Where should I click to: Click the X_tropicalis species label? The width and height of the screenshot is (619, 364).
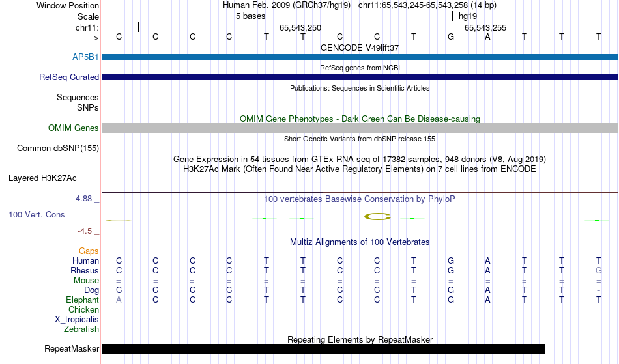(77, 320)
